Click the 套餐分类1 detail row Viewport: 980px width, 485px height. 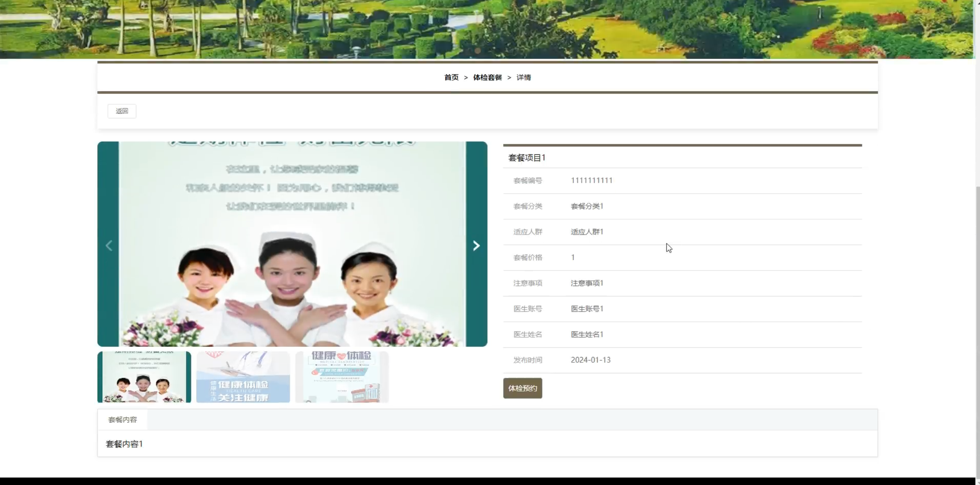coord(587,206)
